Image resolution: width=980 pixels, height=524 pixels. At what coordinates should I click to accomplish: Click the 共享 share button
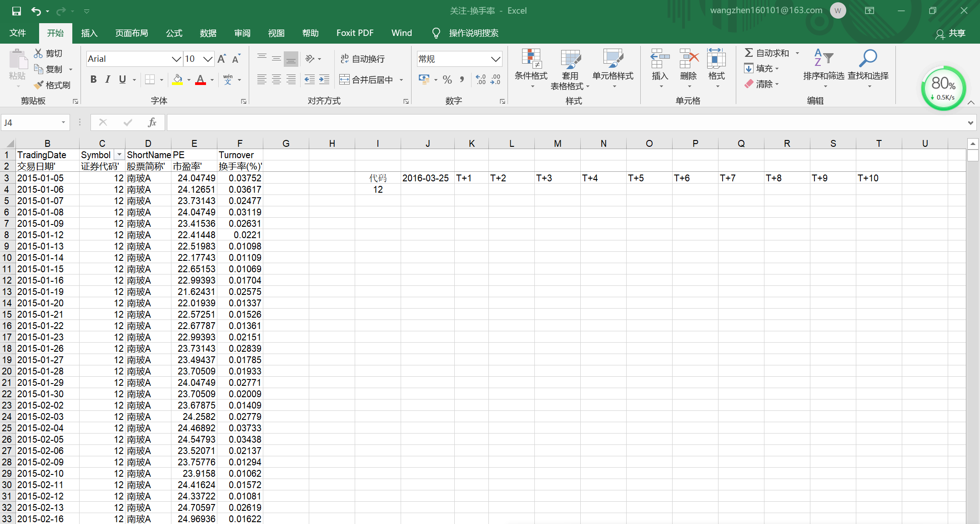click(x=951, y=34)
